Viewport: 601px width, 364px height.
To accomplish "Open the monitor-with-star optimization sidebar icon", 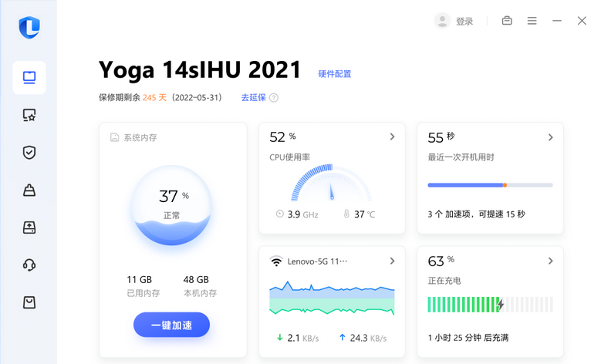I will point(29,115).
